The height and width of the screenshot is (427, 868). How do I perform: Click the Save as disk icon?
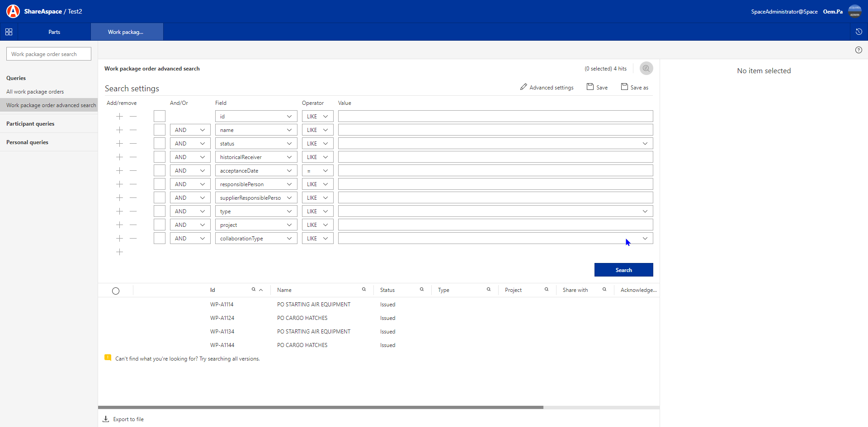pos(624,87)
